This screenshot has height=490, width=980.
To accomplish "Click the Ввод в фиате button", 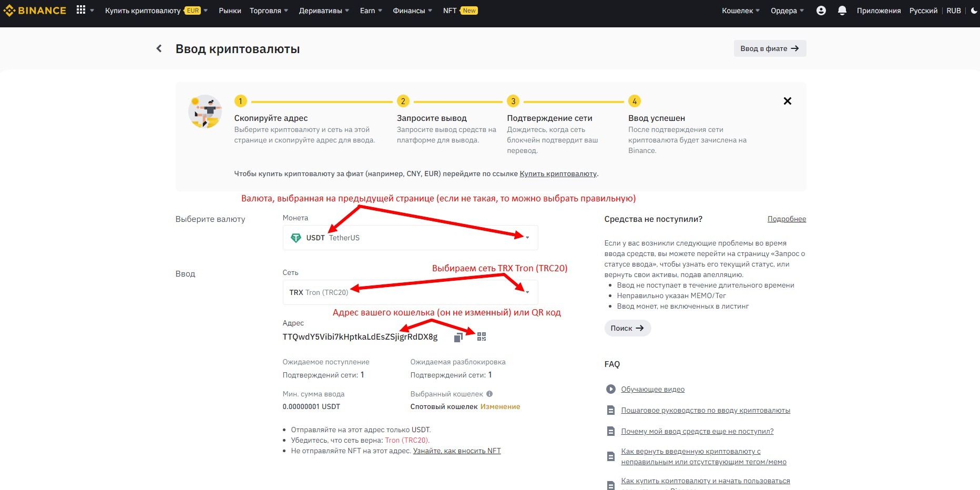I will [x=769, y=48].
